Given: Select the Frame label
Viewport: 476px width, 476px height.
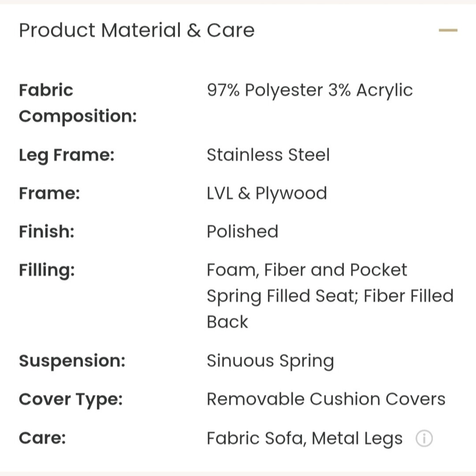Looking at the screenshot, I should 50,193.
